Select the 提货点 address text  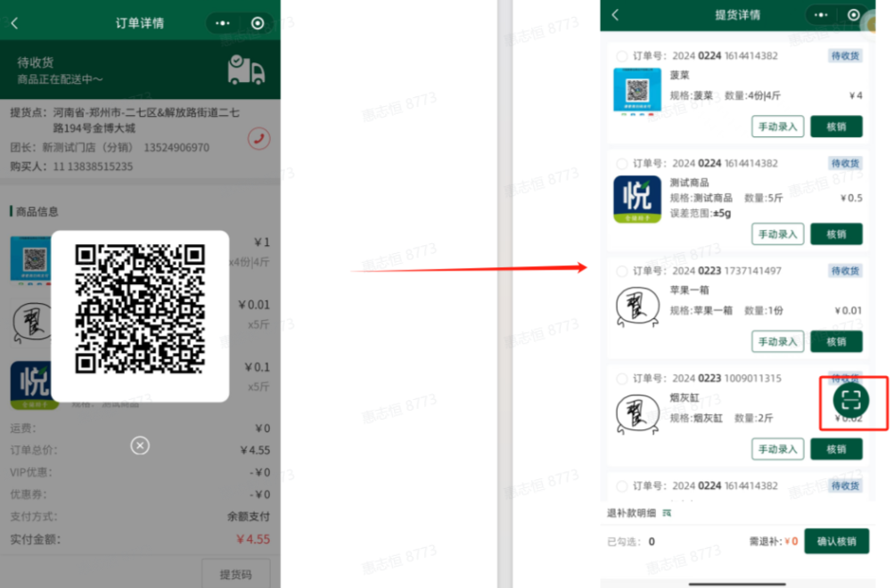146,120
